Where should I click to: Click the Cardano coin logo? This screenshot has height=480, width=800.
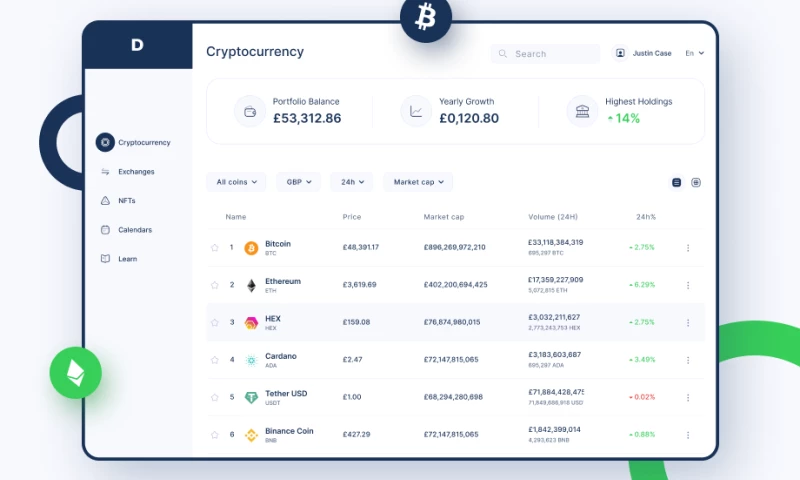[251, 360]
